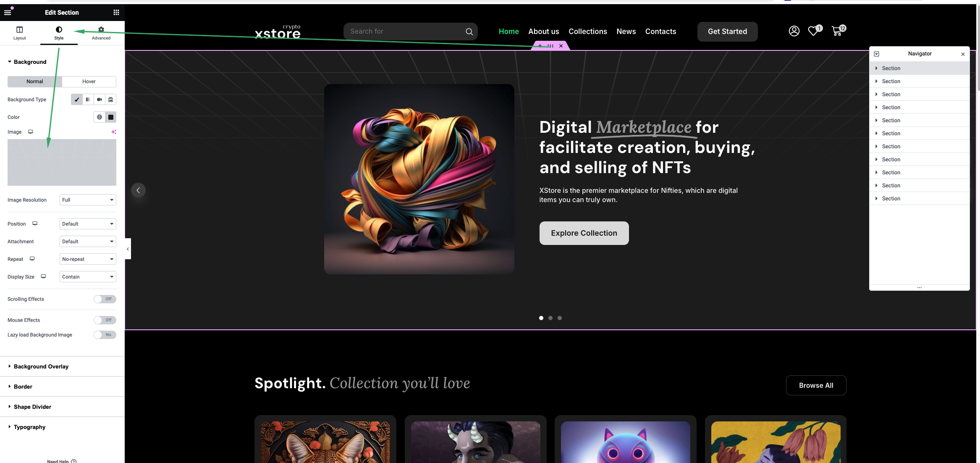Click Contacts in site navigation
The image size is (980, 463).
660,32
